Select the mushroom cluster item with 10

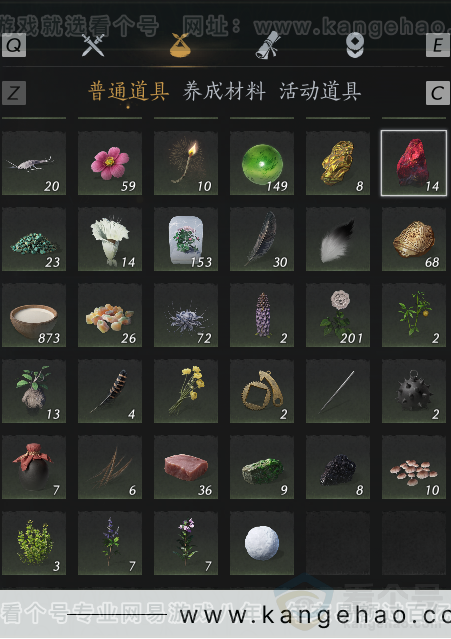(414, 467)
